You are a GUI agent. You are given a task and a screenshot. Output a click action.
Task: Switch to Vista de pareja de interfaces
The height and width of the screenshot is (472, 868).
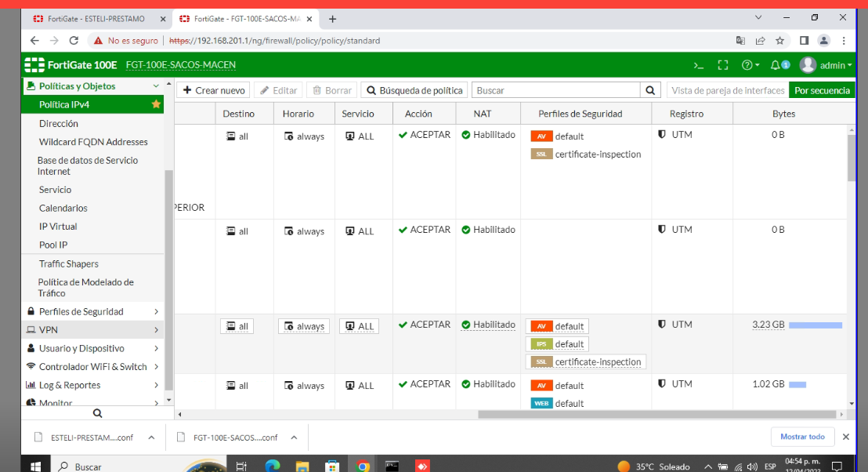tap(728, 90)
